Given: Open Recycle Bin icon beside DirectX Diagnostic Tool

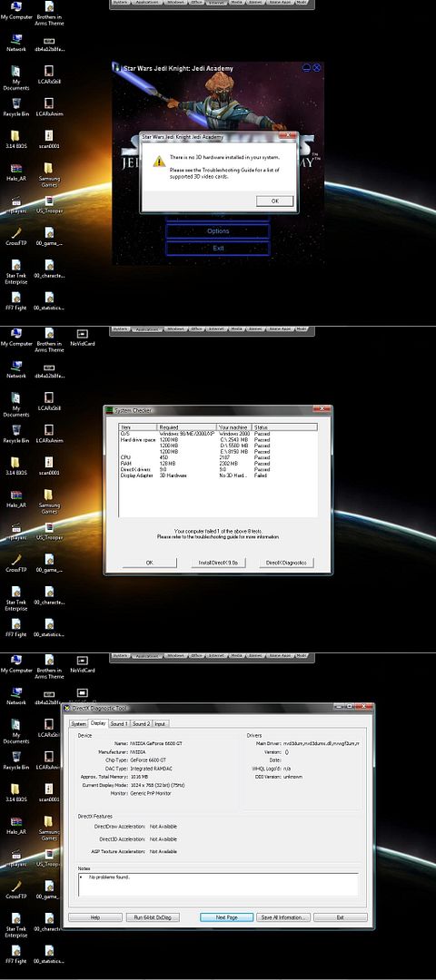Looking at the screenshot, I should 16,760.
